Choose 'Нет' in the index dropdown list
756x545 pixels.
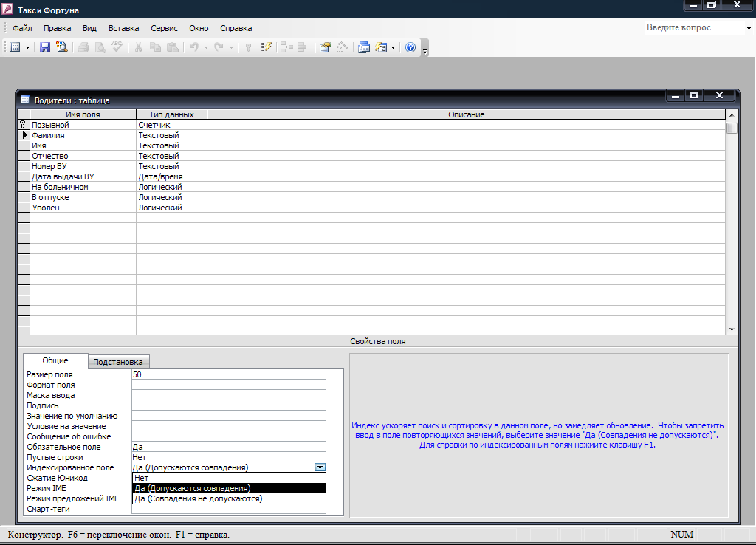229,478
